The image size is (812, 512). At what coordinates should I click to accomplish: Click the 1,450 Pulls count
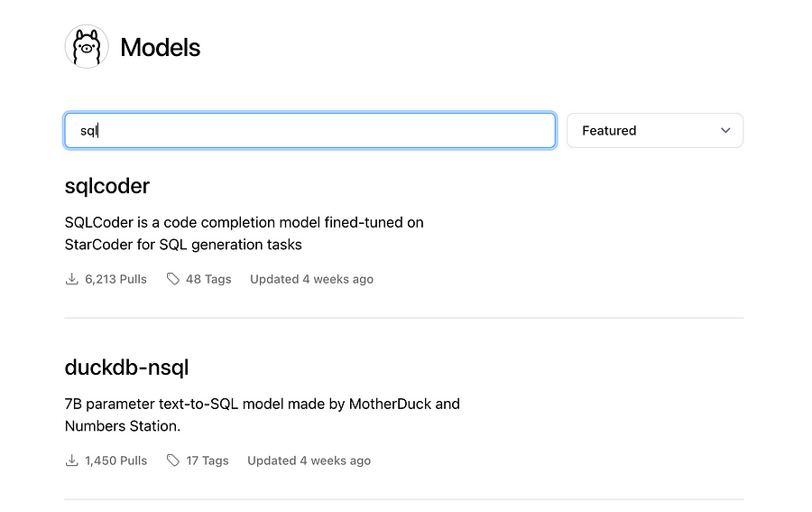115,461
